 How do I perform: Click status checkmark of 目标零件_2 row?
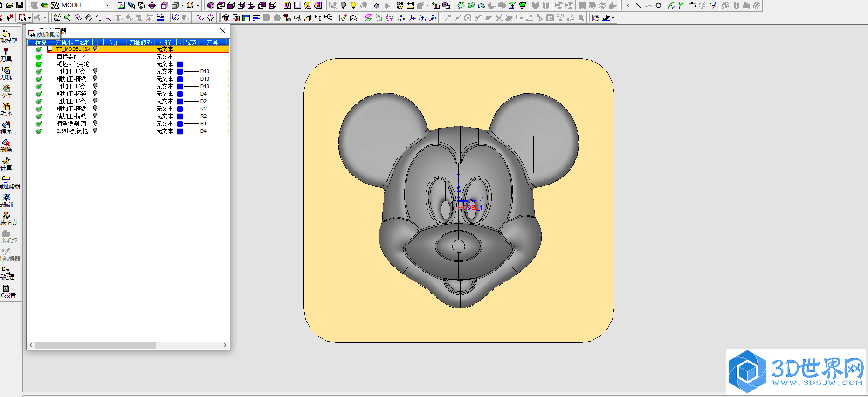[x=39, y=56]
